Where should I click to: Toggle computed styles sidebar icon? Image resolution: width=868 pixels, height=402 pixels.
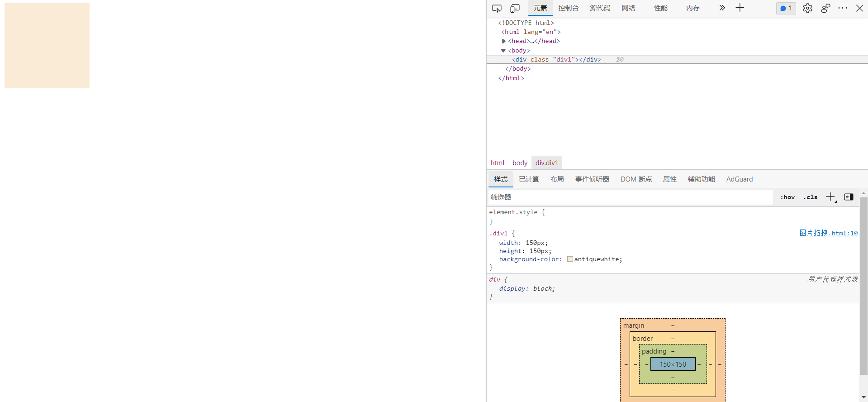(849, 197)
